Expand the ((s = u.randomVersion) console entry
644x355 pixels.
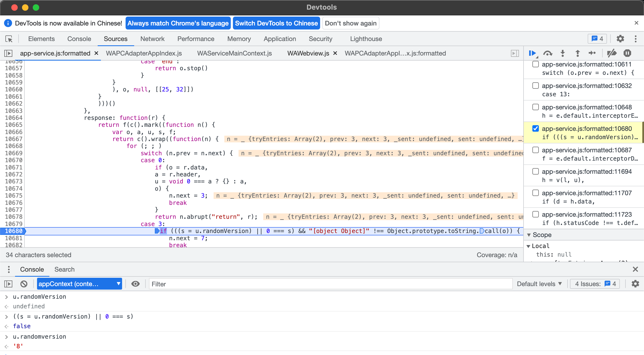coord(6,317)
